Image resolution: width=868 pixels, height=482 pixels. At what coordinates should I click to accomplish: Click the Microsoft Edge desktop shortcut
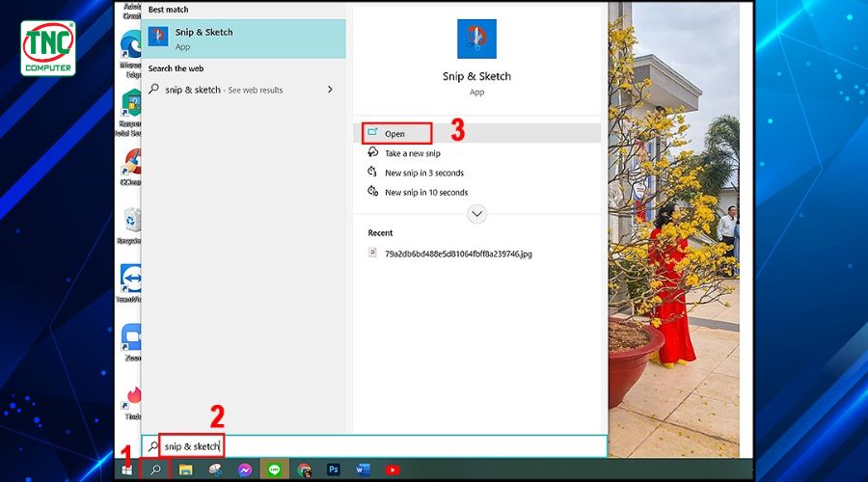pos(130,53)
